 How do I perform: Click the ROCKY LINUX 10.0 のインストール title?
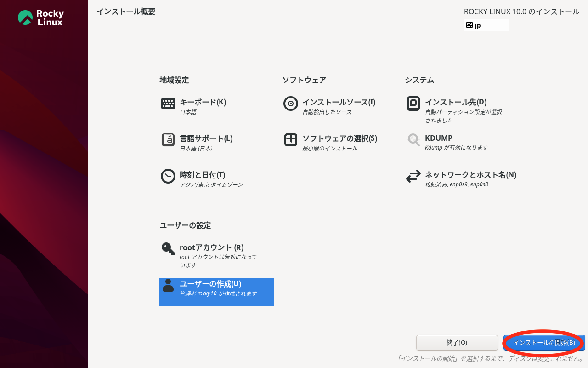click(522, 11)
